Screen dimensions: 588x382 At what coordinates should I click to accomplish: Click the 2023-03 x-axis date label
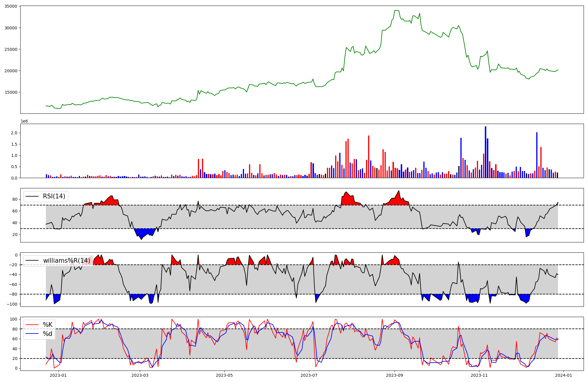click(x=140, y=375)
